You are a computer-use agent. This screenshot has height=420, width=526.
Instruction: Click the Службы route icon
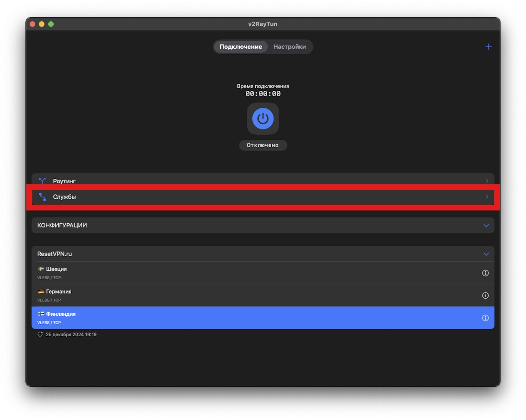[43, 197]
